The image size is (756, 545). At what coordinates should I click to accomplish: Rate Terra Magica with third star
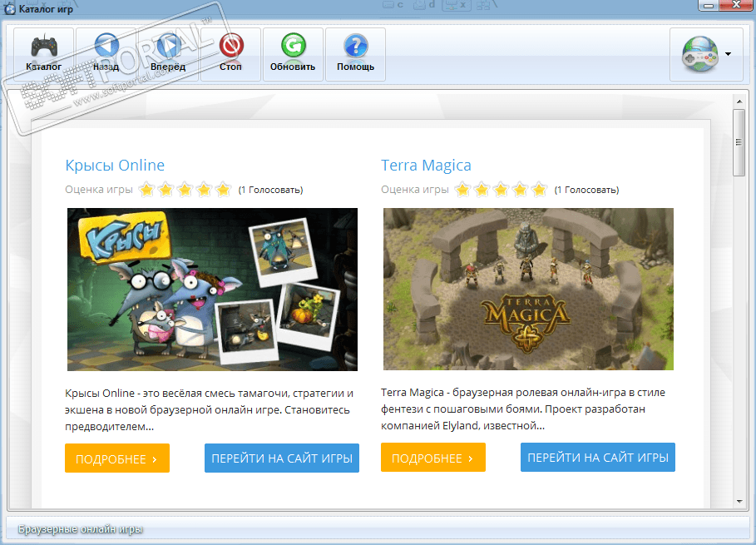click(501, 190)
